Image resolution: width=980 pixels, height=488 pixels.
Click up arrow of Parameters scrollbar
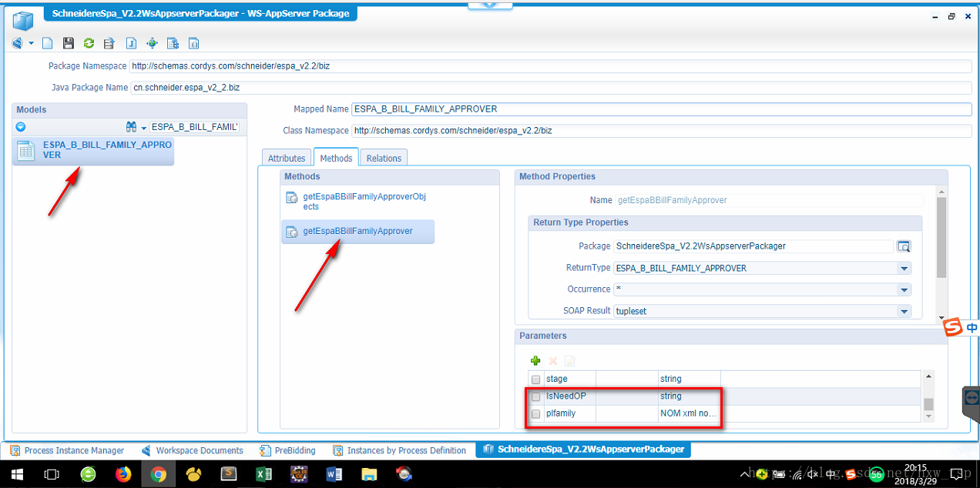click(x=928, y=376)
